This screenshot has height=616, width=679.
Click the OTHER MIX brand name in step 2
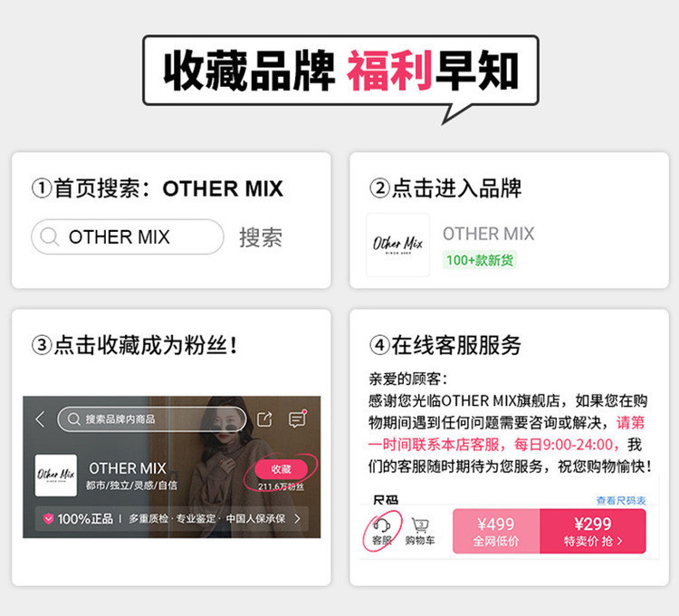click(x=489, y=234)
